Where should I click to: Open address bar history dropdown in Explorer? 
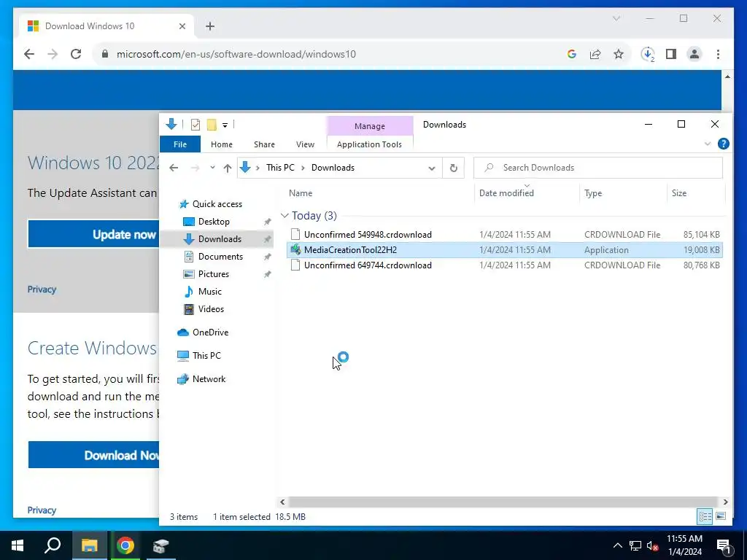pyautogui.click(x=432, y=168)
